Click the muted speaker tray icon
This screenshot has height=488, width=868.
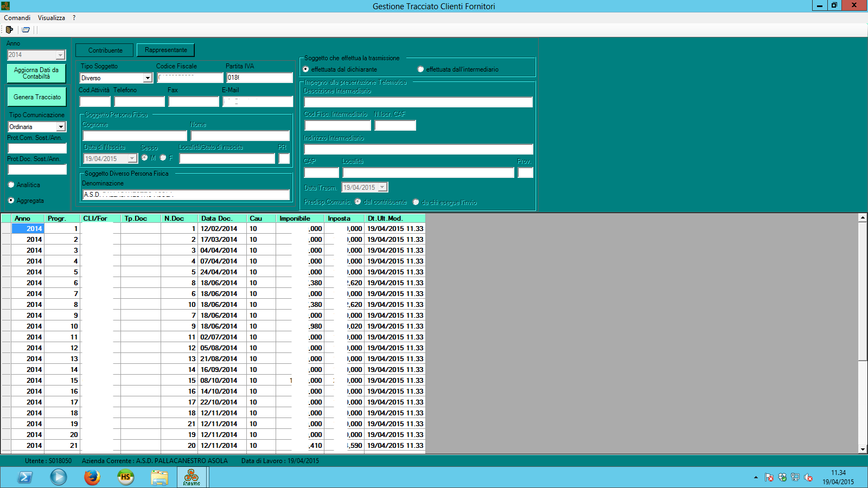[808, 477]
